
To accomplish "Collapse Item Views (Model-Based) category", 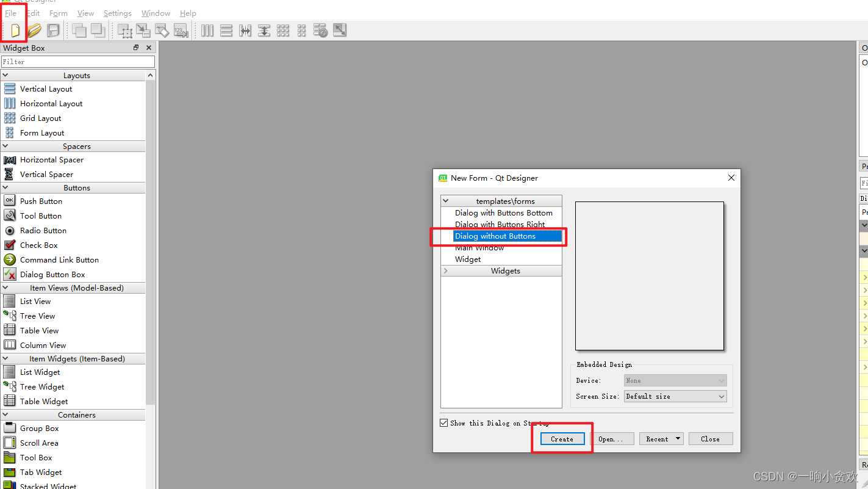I will [x=5, y=288].
